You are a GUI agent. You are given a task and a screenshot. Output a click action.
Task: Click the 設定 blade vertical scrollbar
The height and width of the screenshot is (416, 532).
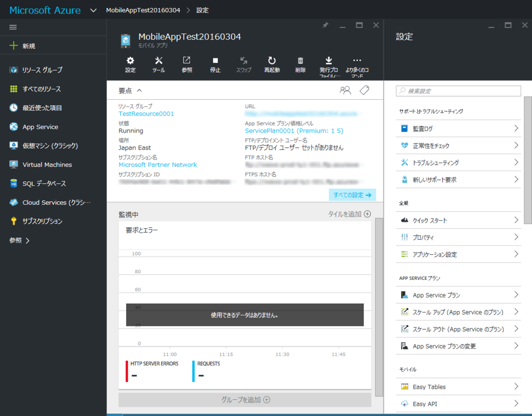(x=528, y=160)
